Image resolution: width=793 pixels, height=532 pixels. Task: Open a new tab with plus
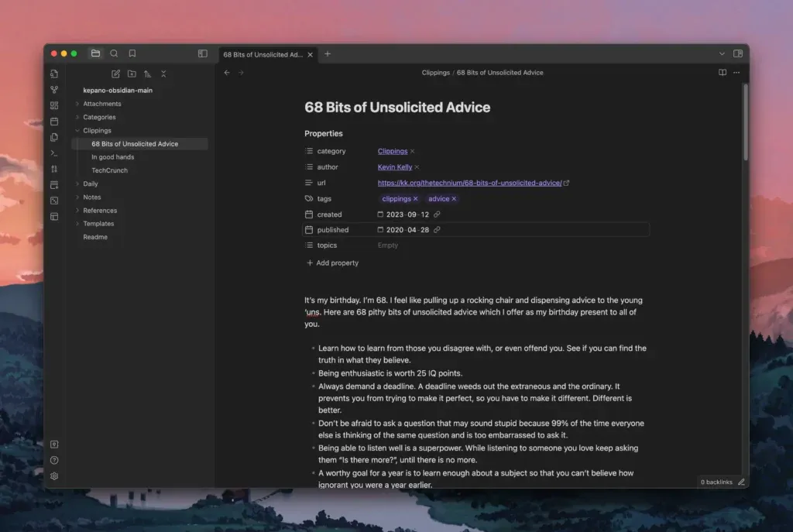tap(328, 54)
